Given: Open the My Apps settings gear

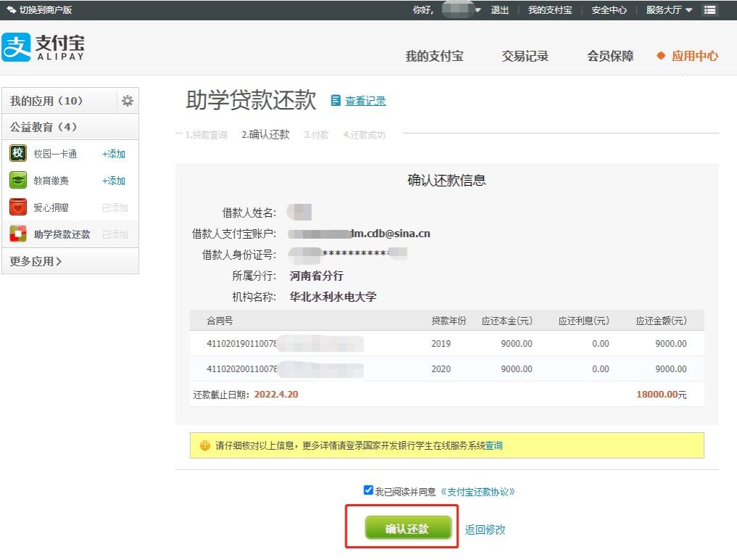Looking at the screenshot, I should (128, 101).
